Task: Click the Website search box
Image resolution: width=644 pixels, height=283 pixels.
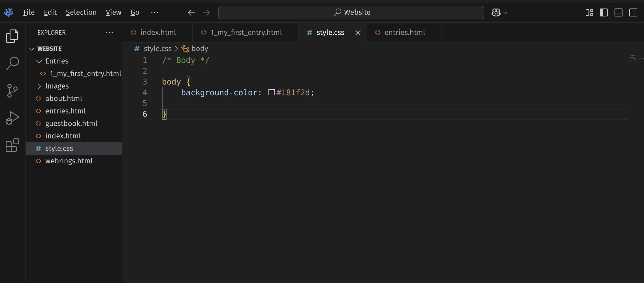Action: [x=351, y=12]
